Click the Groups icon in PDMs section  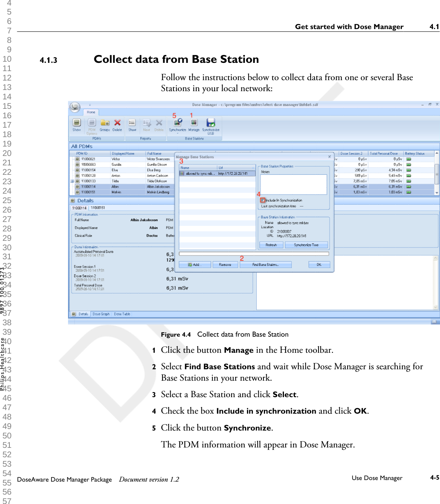[x=105, y=122]
